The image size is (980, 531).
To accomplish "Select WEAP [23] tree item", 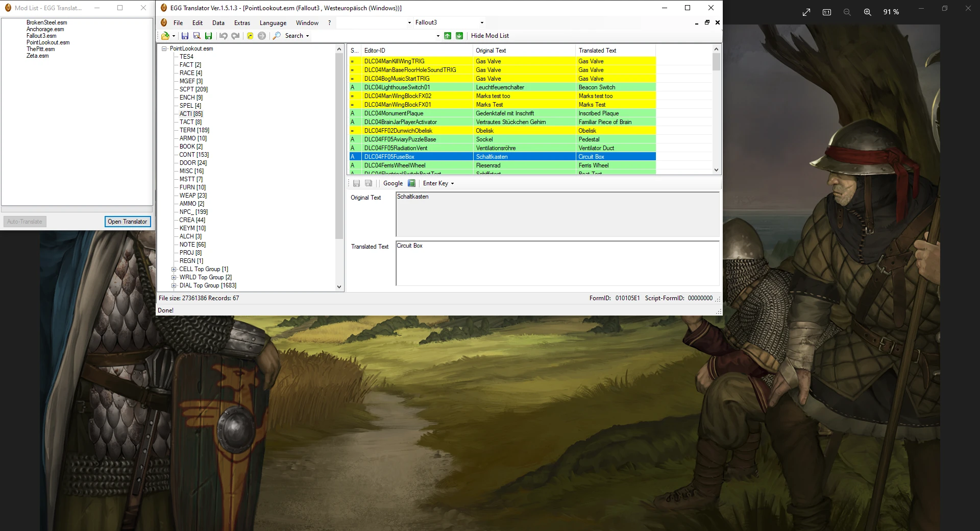I will 193,196.
